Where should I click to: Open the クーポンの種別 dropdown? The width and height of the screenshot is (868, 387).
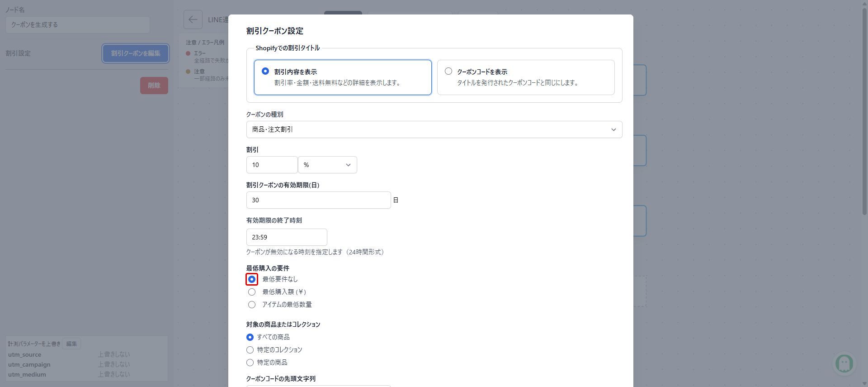pos(434,129)
